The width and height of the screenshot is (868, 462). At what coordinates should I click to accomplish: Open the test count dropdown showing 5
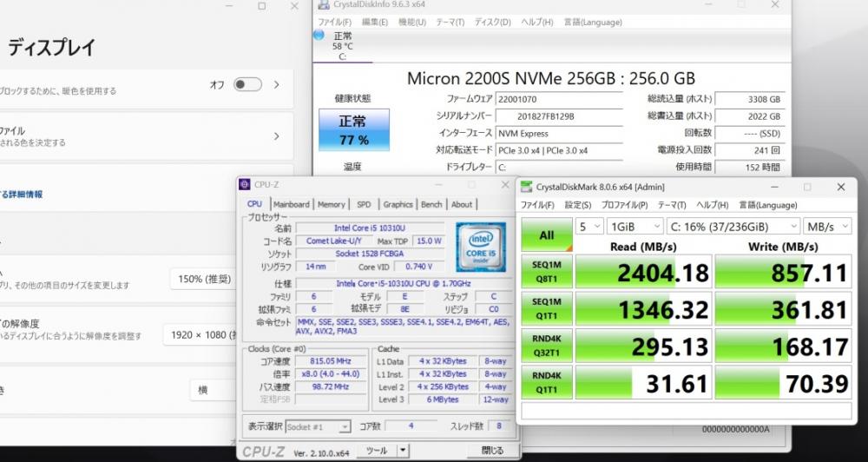[x=589, y=226]
